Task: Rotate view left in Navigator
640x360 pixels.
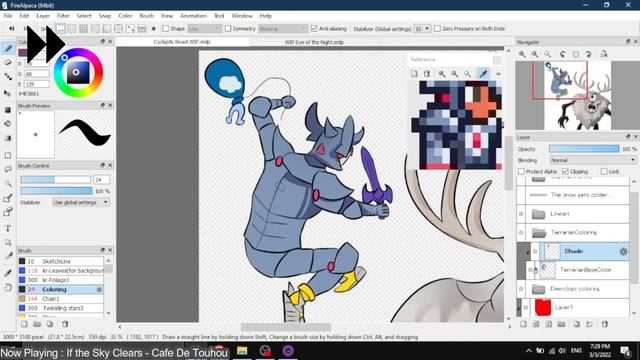Action: 562,54
